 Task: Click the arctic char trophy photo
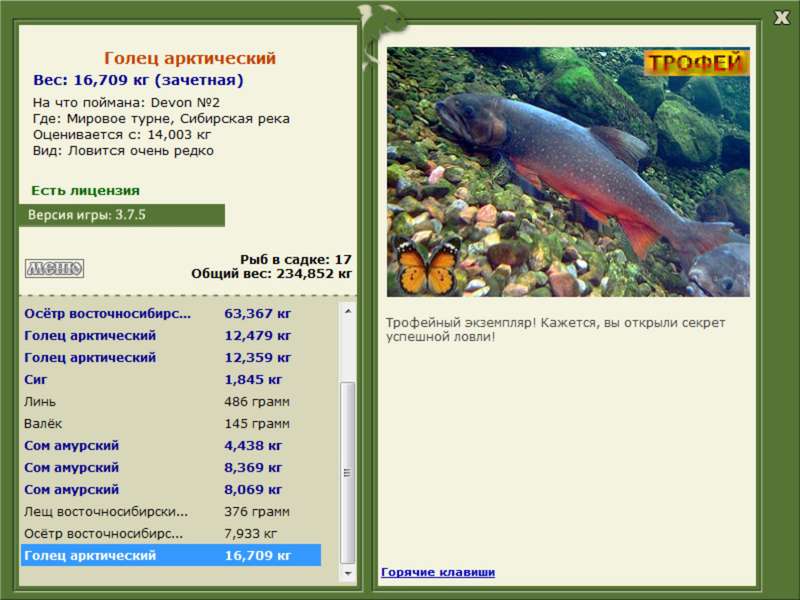pyautogui.click(x=568, y=172)
